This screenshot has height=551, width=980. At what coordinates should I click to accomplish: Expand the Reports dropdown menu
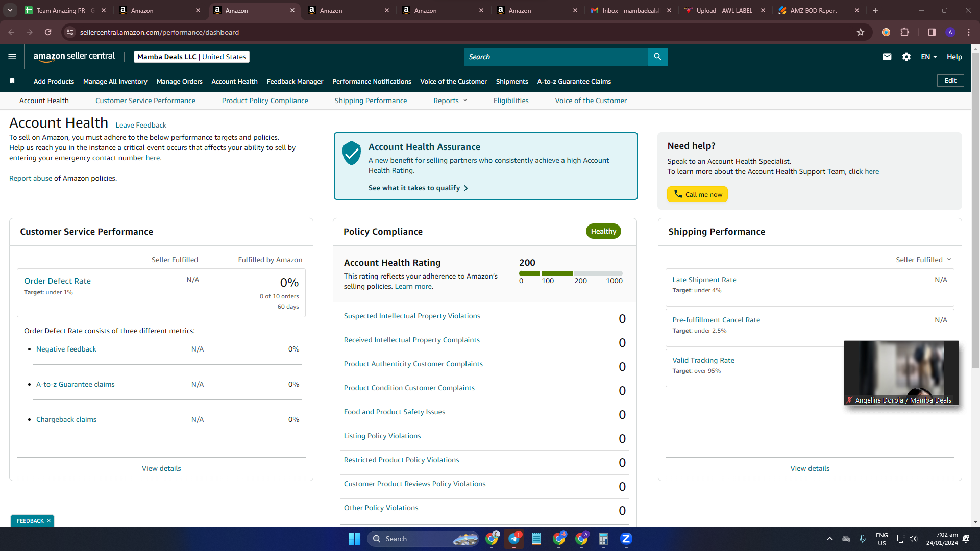[x=450, y=101]
